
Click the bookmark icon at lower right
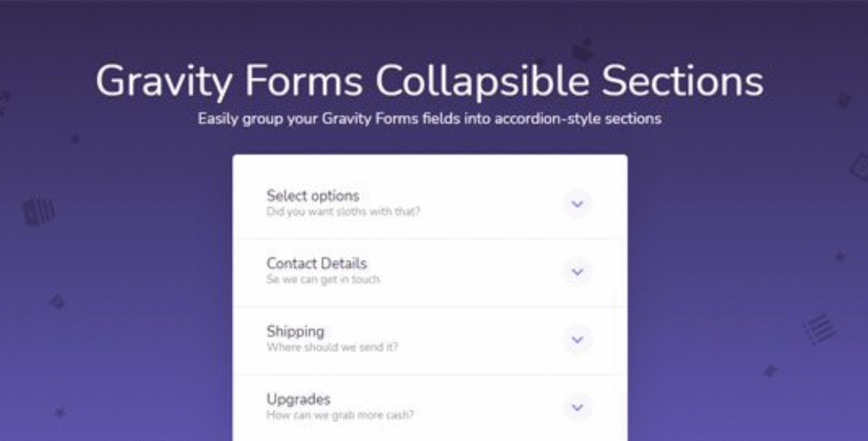[x=770, y=371]
